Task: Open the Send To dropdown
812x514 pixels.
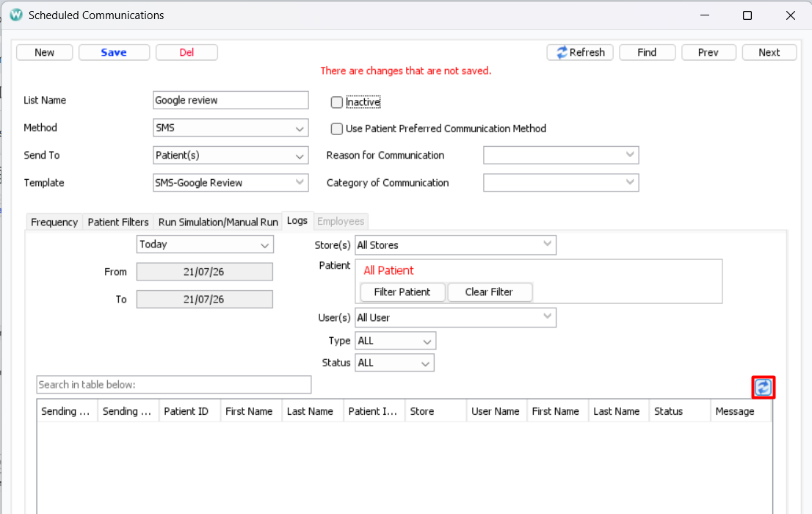Action: (231, 156)
